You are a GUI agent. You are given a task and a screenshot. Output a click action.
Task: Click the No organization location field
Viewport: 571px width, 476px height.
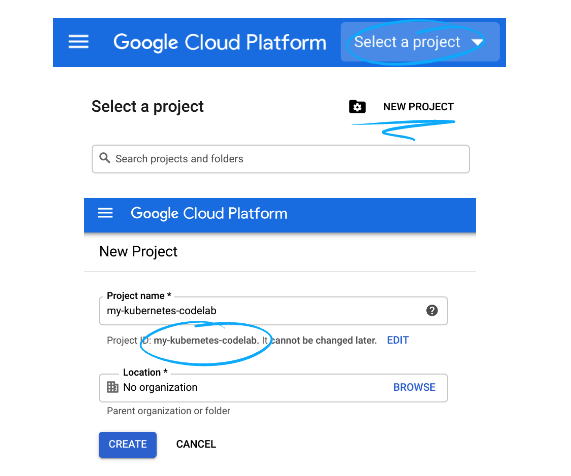point(273,388)
